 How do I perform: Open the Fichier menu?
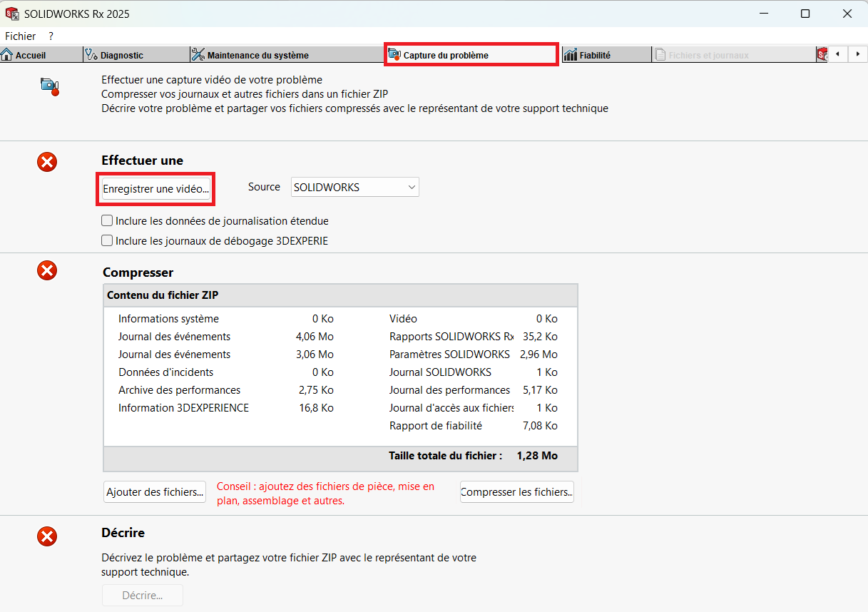coord(20,36)
